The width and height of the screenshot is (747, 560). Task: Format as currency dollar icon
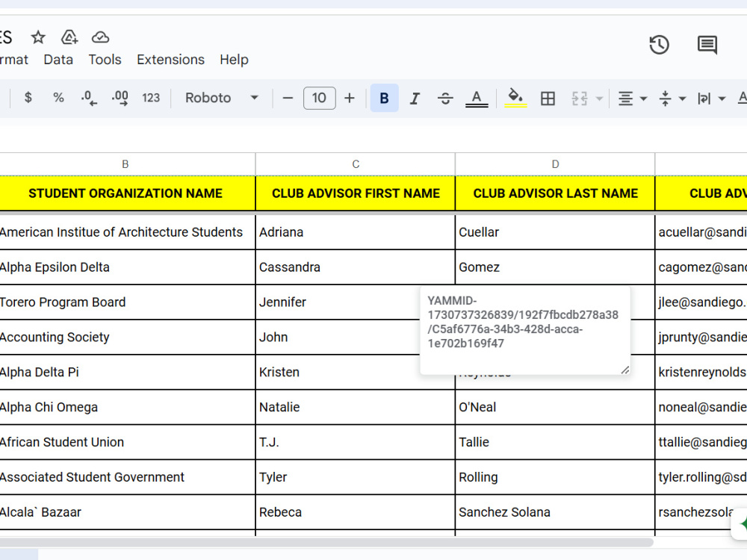pyautogui.click(x=28, y=98)
